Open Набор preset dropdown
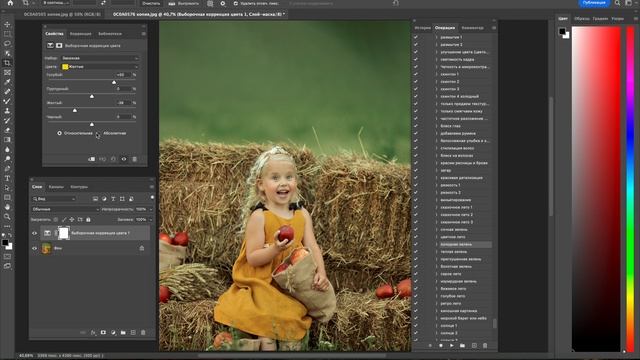Screen dimensions: 640x360 click(100, 58)
